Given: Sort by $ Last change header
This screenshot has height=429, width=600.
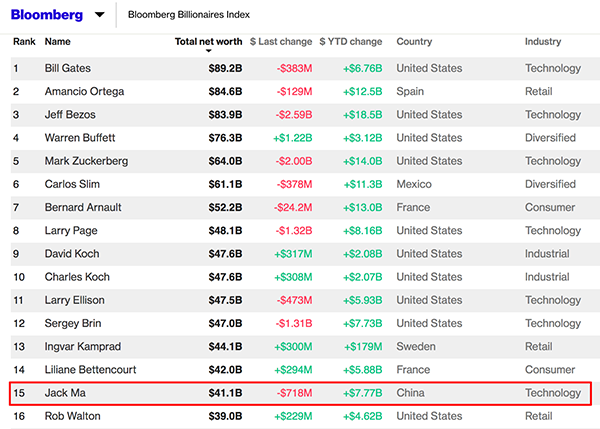Looking at the screenshot, I should [281, 41].
